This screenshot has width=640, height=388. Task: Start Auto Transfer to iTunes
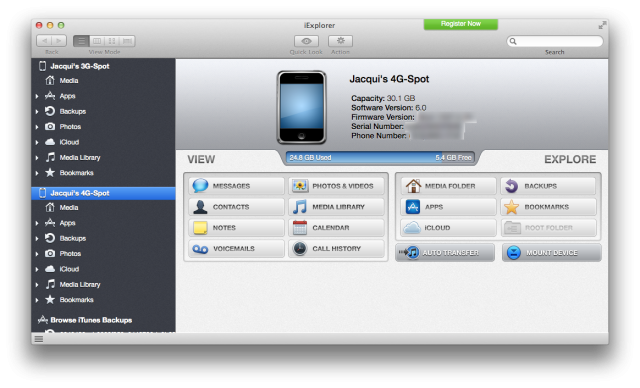click(445, 253)
